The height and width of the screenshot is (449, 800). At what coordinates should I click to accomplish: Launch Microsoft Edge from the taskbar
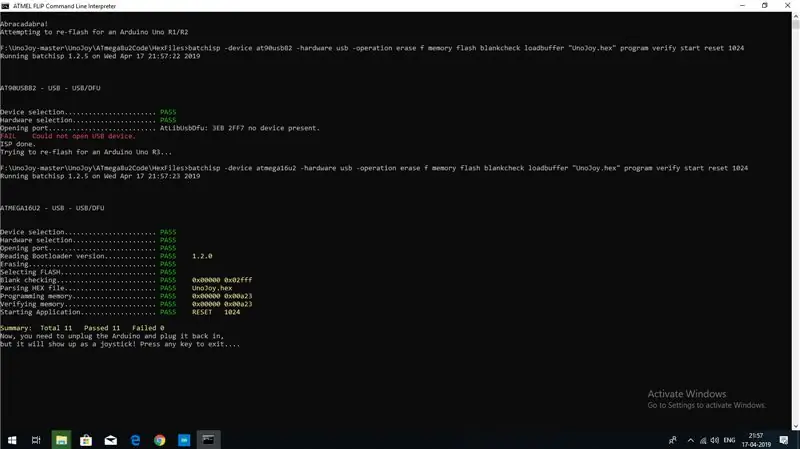pyautogui.click(x=135, y=440)
